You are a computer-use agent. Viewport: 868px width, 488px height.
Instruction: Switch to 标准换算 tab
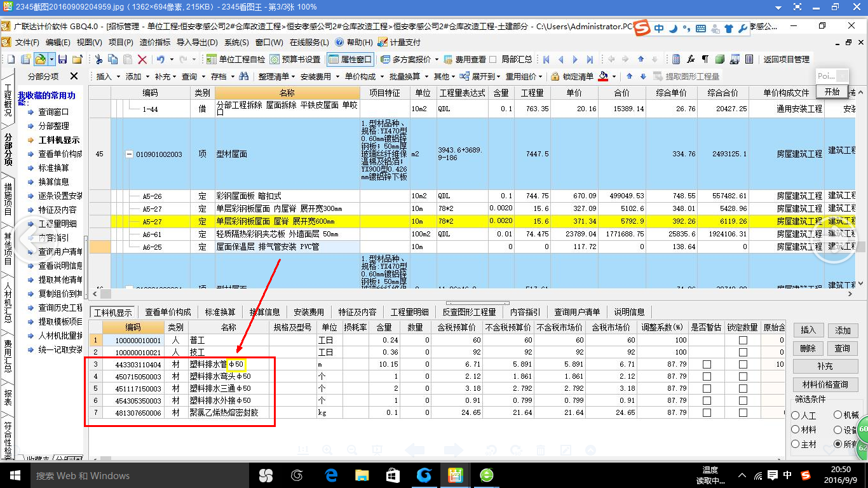pos(220,312)
